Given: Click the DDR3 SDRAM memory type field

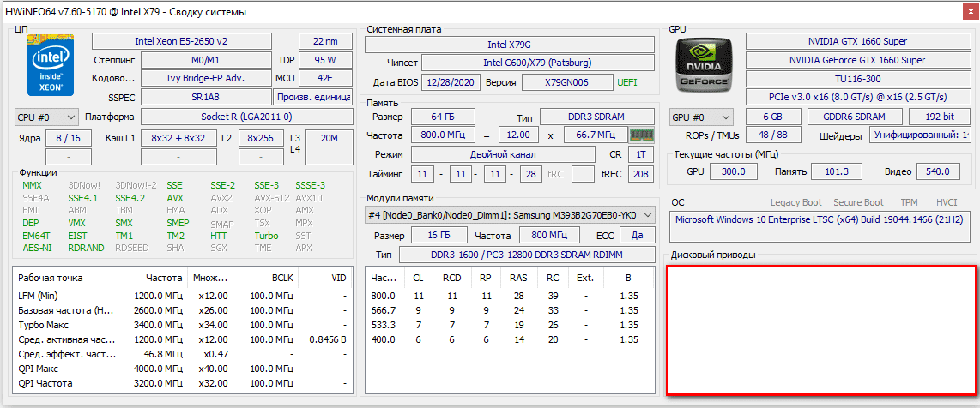Looking at the screenshot, I should tap(597, 117).
